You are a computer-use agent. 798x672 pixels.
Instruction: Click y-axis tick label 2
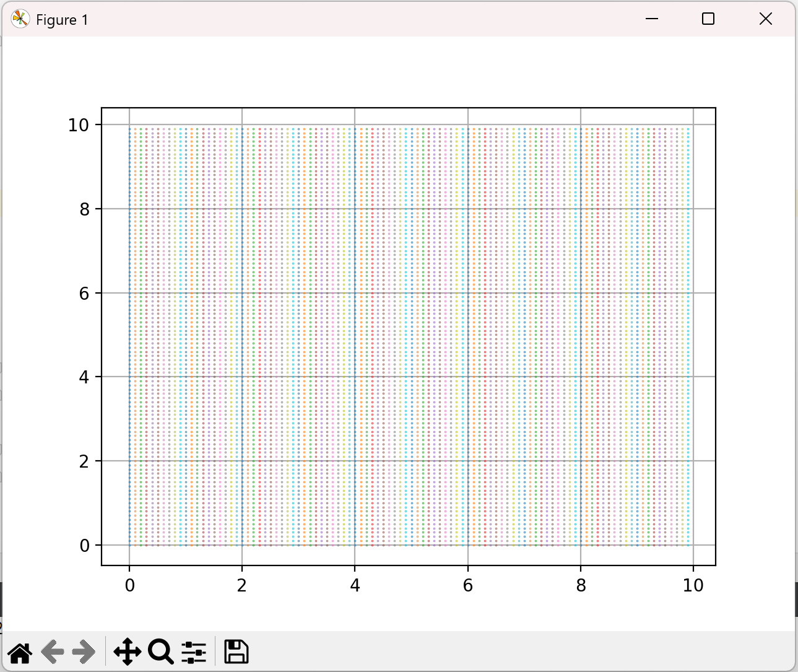click(84, 461)
